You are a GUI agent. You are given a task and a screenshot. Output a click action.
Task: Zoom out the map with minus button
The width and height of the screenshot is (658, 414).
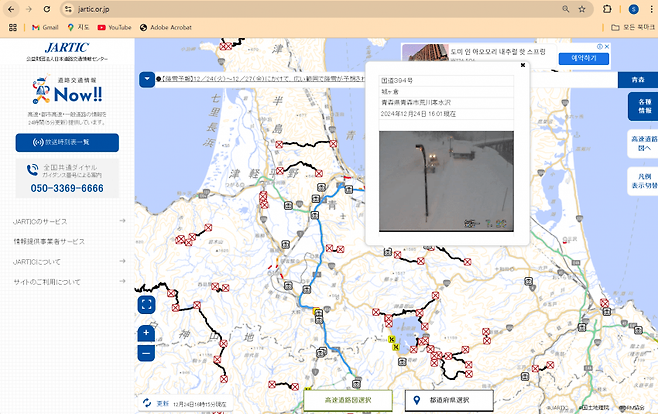pos(146,353)
